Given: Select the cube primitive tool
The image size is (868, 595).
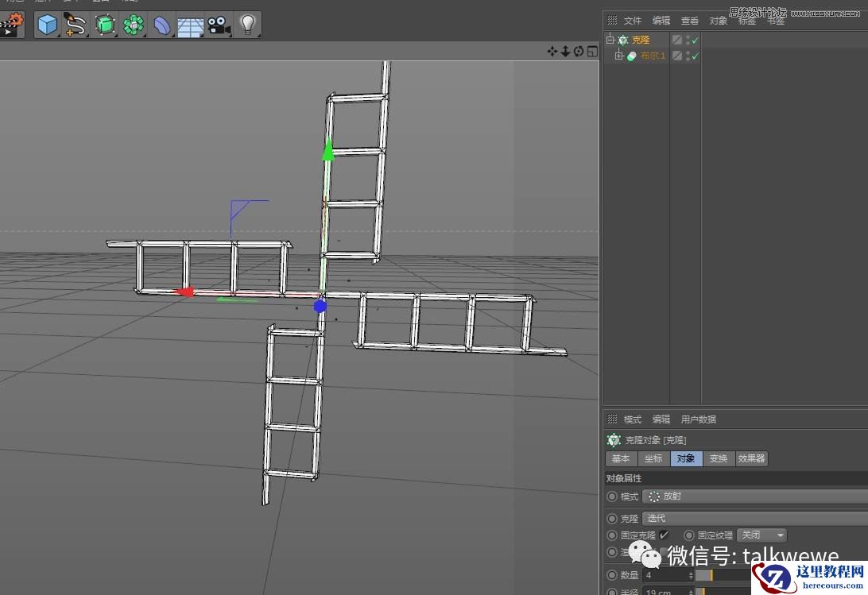Looking at the screenshot, I should (x=46, y=25).
